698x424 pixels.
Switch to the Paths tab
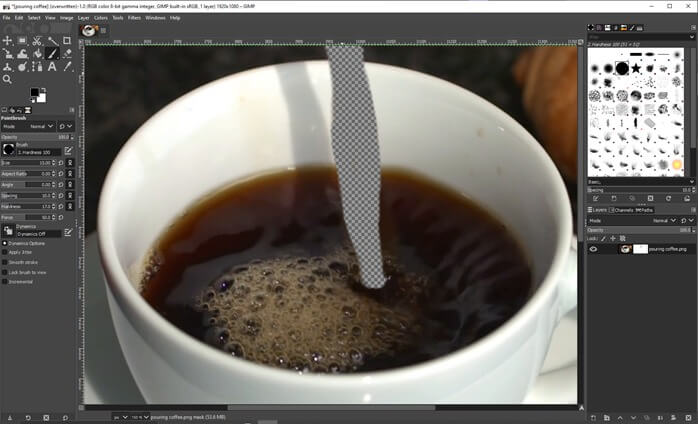coord(644,210)
